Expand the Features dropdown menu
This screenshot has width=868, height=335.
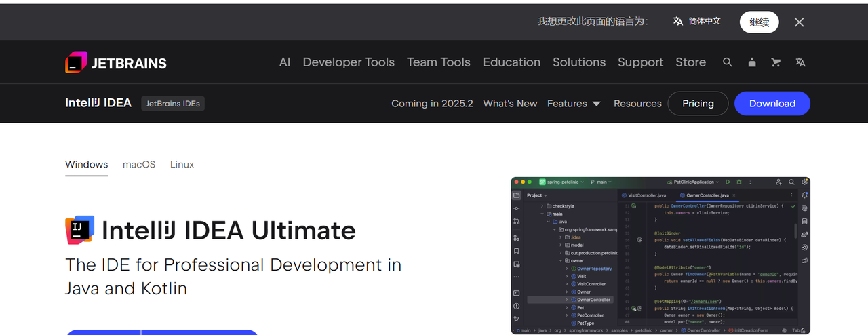(x=574, y=104)
